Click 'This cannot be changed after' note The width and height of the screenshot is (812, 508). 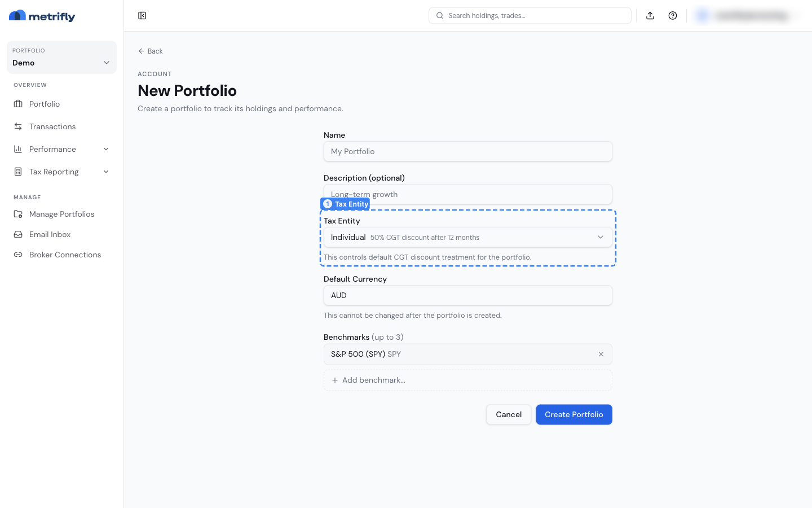point(413,316)
